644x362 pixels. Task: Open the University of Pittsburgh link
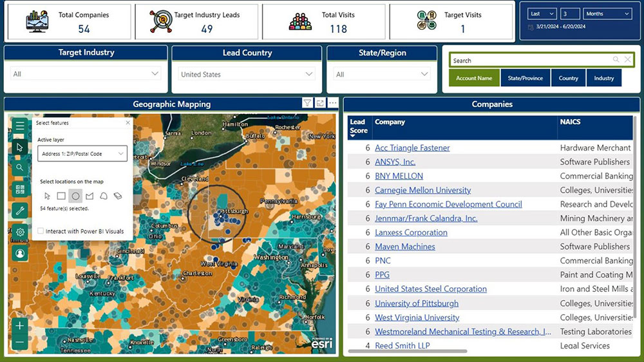point(417,303)
